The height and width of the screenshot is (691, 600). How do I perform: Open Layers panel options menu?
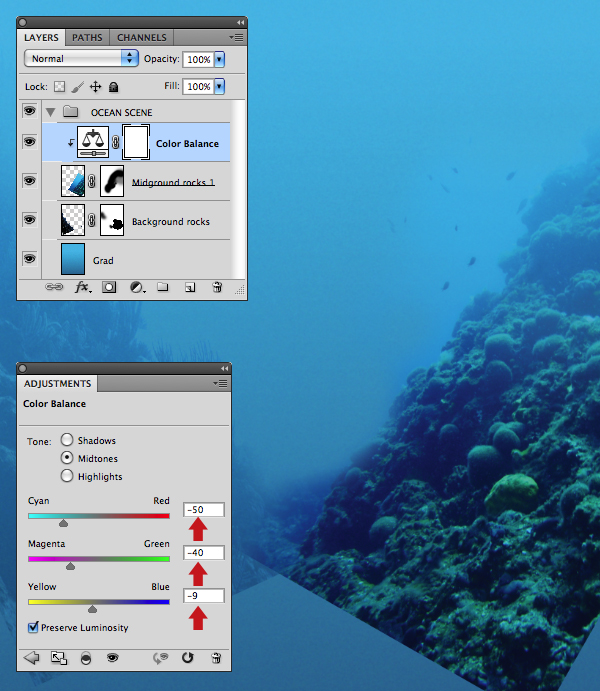(236, 38)
